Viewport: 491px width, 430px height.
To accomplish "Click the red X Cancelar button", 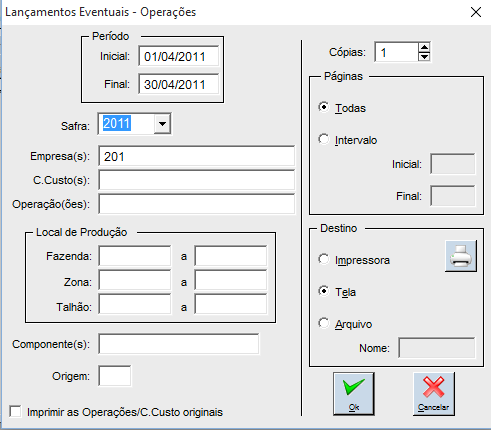I will [434, 394].
